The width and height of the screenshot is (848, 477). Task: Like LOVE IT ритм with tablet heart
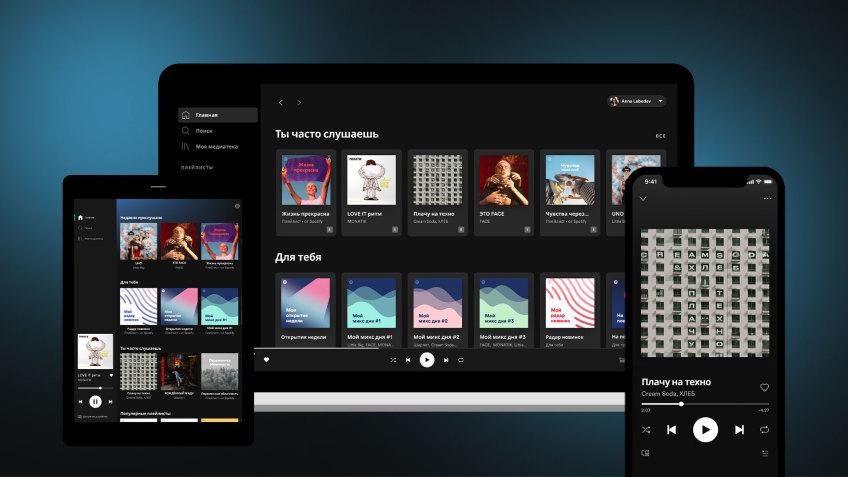[111, 375]
